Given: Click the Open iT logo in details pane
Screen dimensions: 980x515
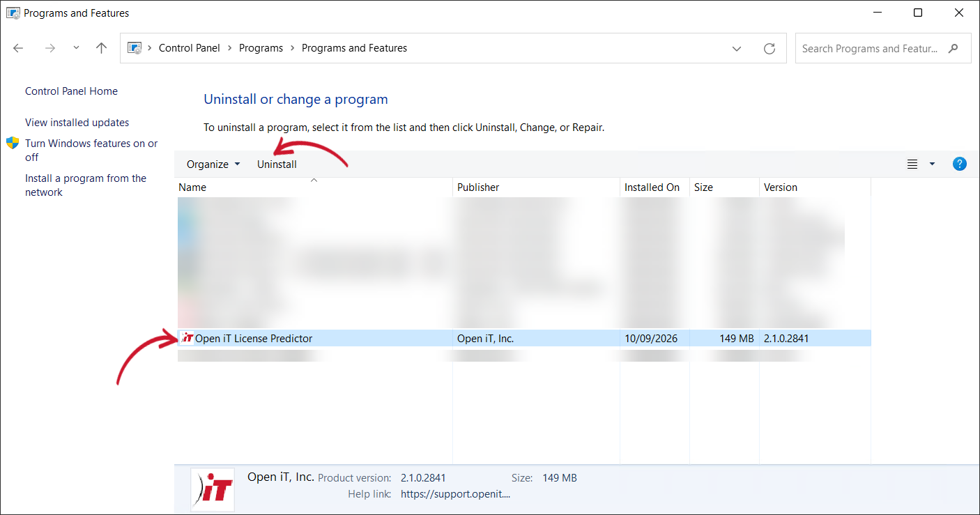Looking at the screenshot, I should click(212, 489).
